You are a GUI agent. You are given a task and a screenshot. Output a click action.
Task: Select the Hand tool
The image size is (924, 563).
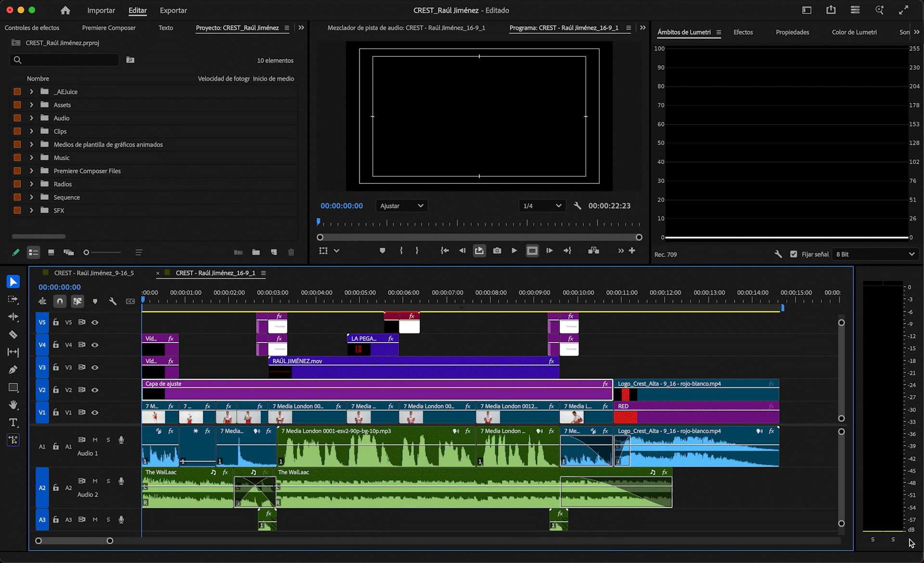pos(13,405)
